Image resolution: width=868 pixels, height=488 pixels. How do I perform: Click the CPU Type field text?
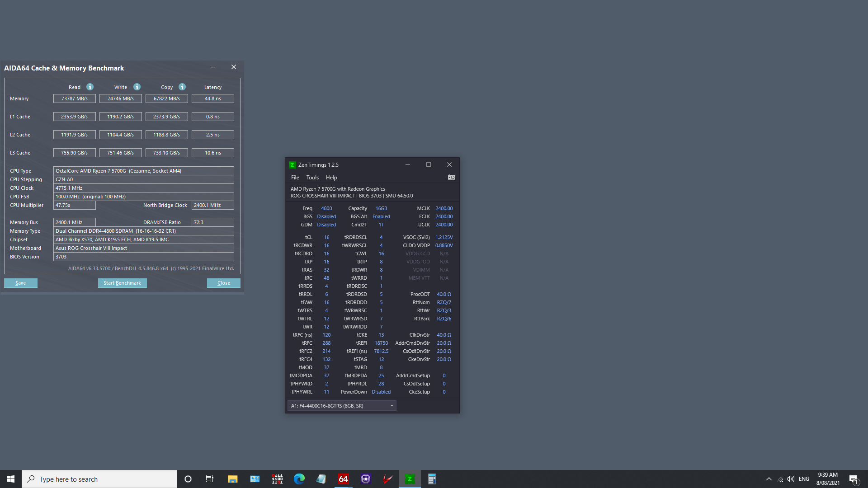click(144, 171)
